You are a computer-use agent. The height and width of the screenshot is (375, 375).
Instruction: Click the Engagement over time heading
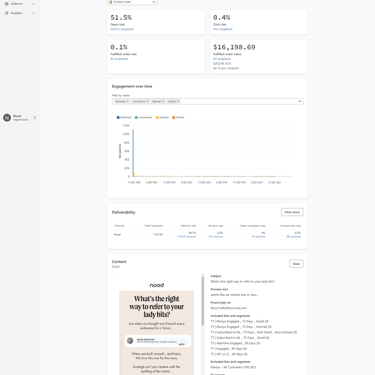point(132,86)
